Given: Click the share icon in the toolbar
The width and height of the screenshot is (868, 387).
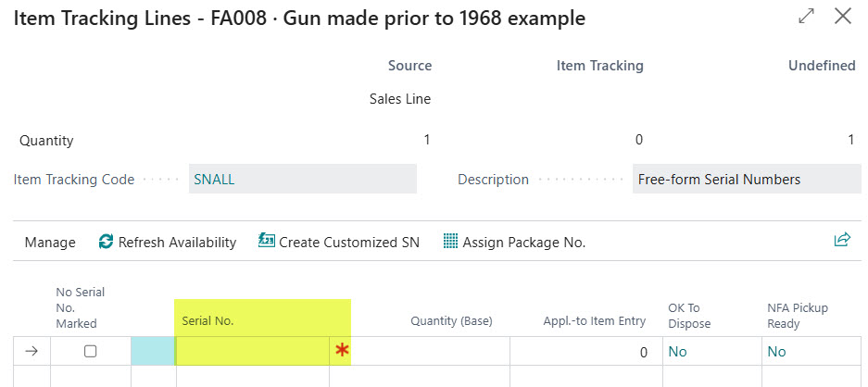Looking at the screenshot, I should (841, 241).
